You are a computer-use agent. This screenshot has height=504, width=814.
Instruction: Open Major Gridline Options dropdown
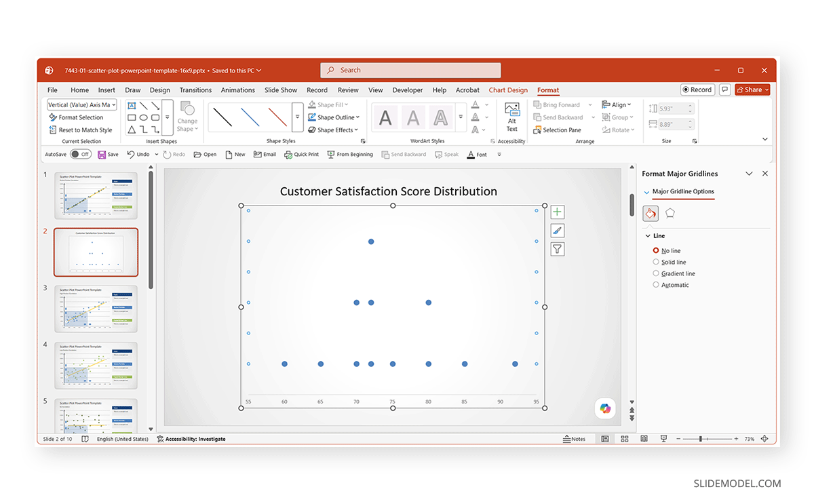click(646, 192)
